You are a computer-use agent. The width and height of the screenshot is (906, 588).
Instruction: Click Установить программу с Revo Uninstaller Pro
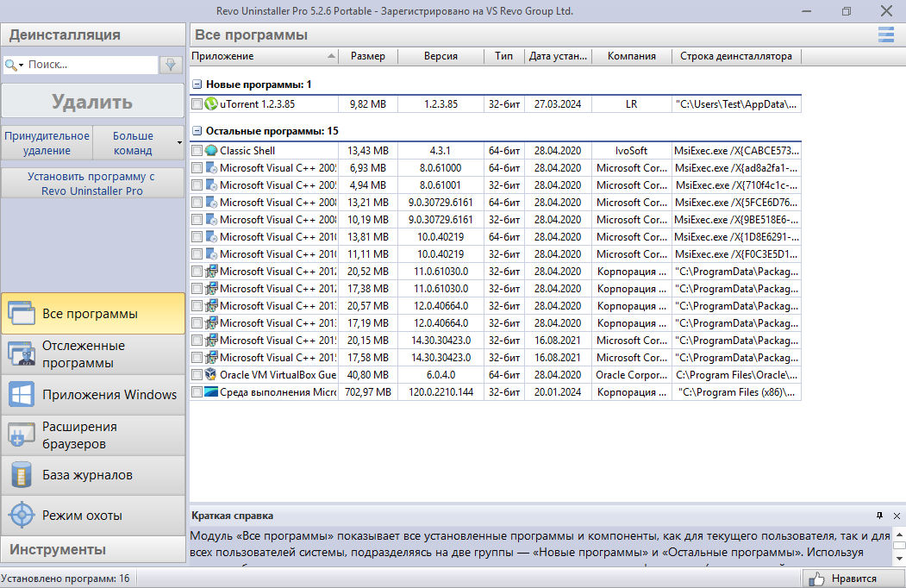click(x=93, y=184)
